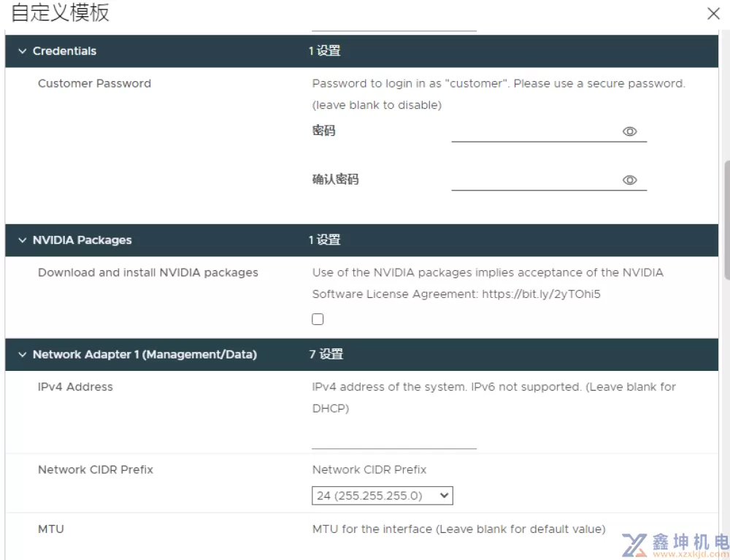730x560 pixels.
Task: Click the Software License Agreement URL text
Action: pos(541,295)
